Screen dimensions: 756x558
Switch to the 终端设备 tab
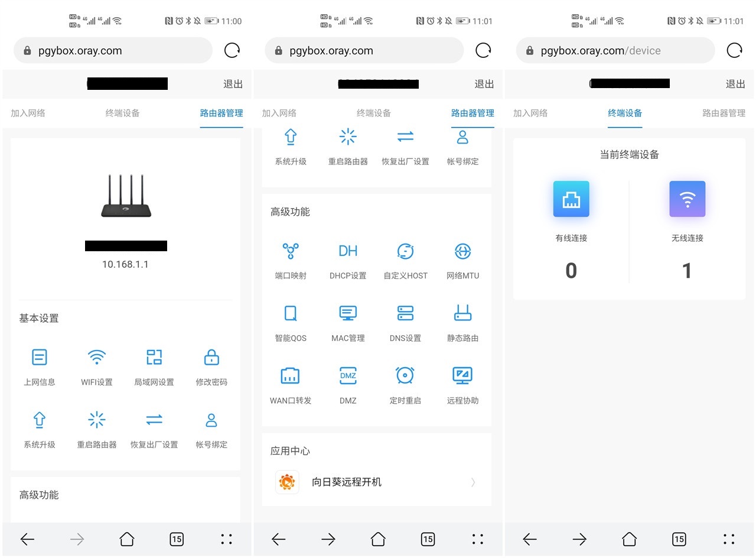(x=624, y=112)
